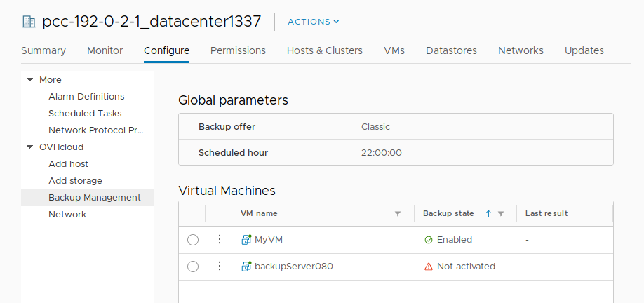Viewport: 644px width, 303px height.
Task: Collapse the More tree section
Action: point(30,80)
